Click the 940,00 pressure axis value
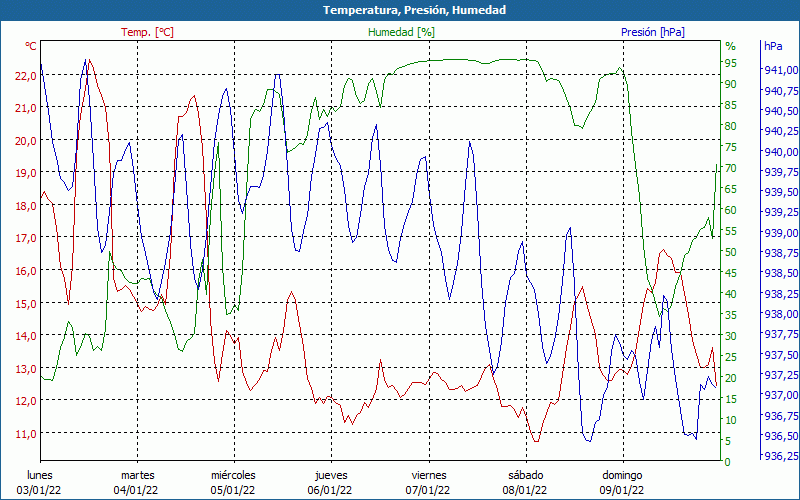800x500 pixels. click(781, 152)
